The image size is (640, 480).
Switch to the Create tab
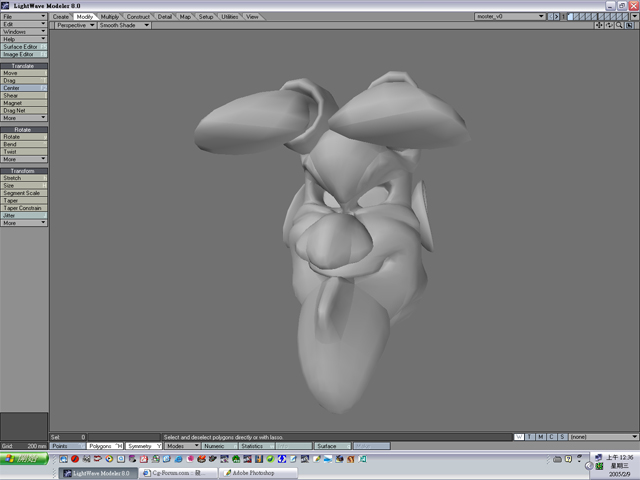(x=61, y=17)
